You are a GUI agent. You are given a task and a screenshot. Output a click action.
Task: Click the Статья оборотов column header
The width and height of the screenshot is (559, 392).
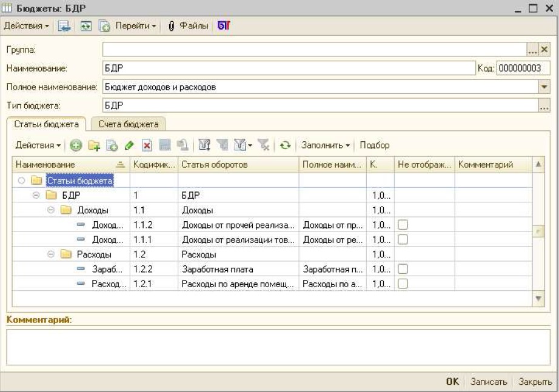238,165
